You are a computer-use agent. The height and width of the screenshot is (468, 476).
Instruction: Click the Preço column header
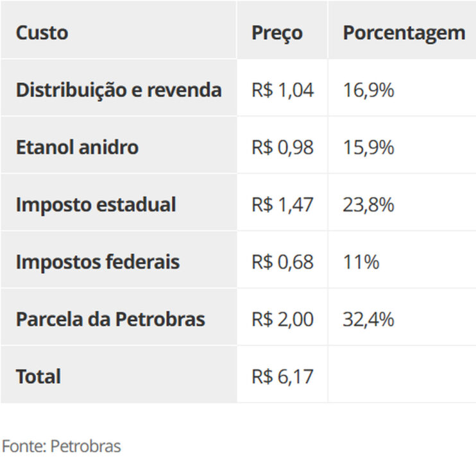(276, 33)
